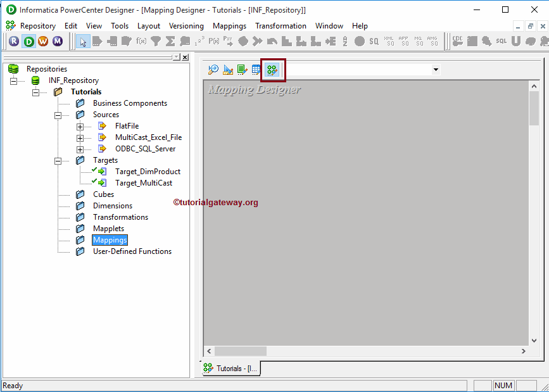This screenshot has width=549, height=392.
Task: Switch to the Tutorials tab at bottom
Action: point(230,368)
